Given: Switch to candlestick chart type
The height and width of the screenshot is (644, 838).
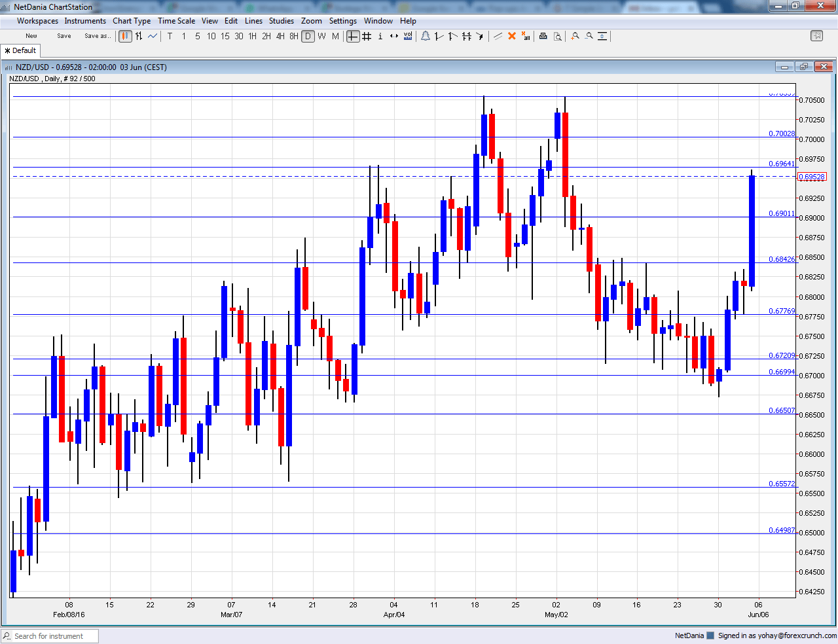Looking at the screenshot, I should [125, 36].
